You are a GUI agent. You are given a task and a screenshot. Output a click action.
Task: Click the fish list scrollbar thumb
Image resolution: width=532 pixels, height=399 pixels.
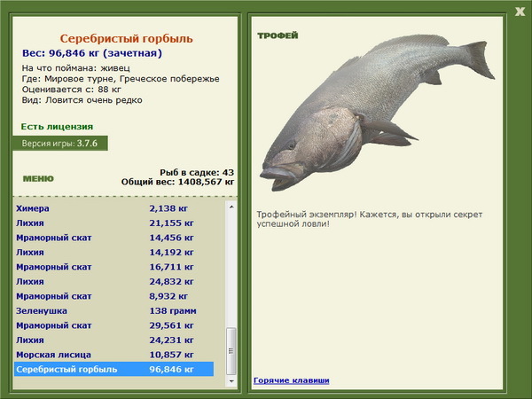click(232, 350)
